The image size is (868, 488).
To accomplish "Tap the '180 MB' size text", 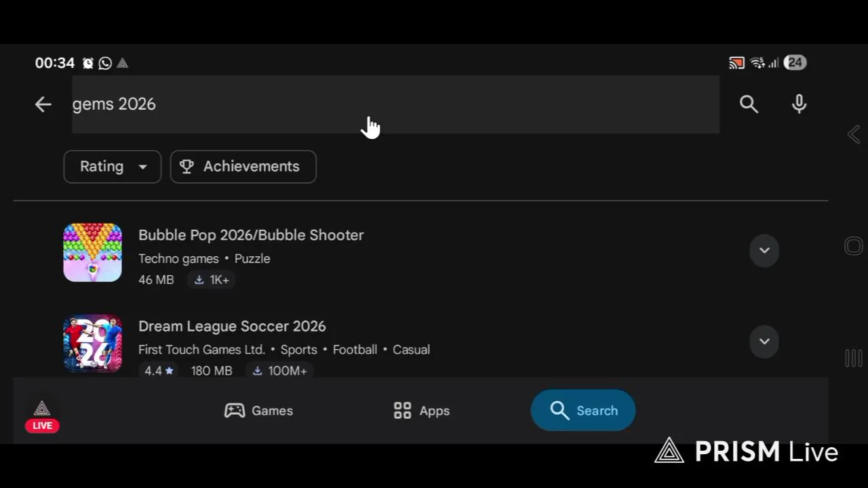I will click(x=212, y=371).
